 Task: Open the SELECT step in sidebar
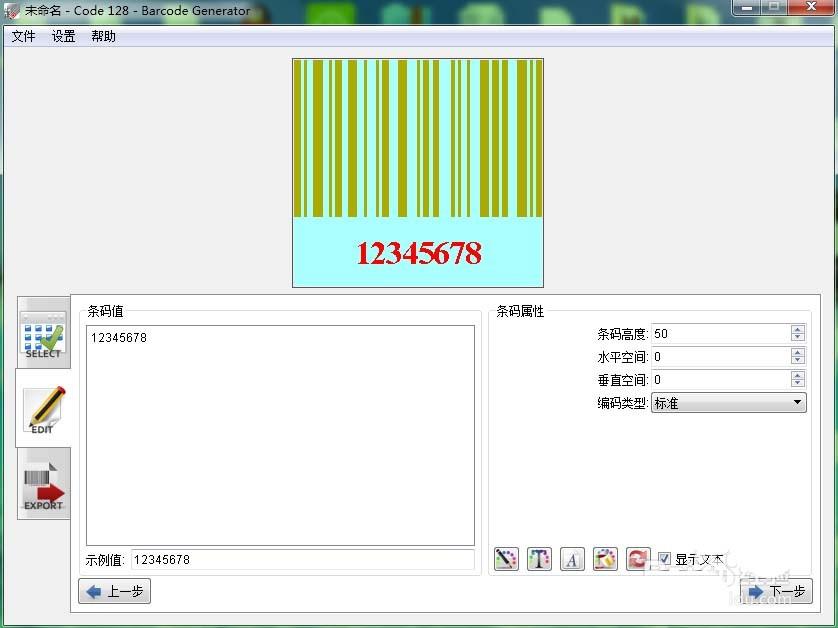42,335
